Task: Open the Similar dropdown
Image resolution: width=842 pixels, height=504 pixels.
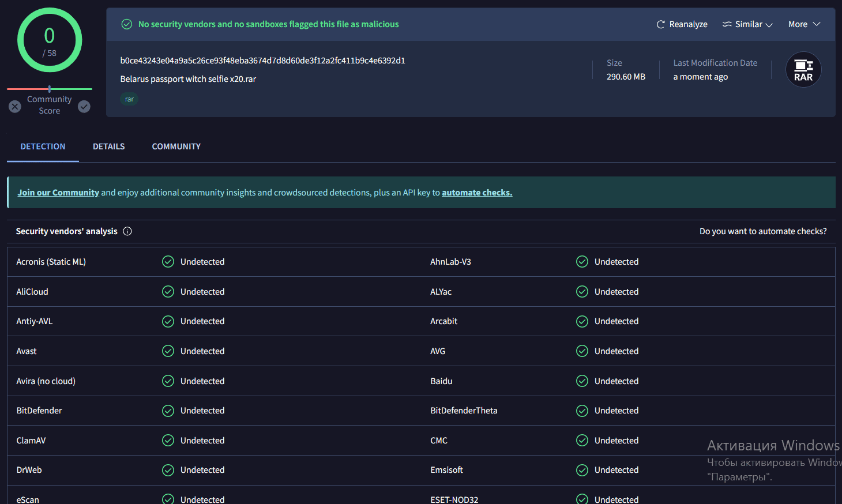Action: [x=747, y=24]
